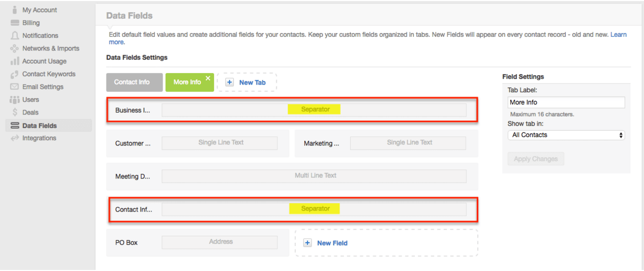Click the My Account person icon
Image resolution: width=644 pixels, height=271 pixels.
tap(15, 10)
